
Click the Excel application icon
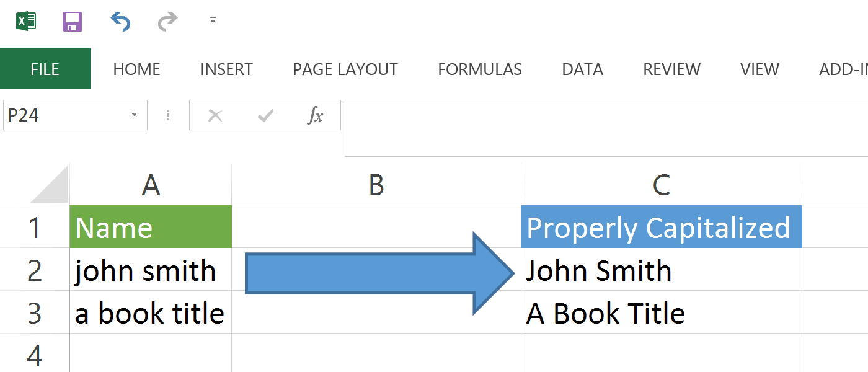click(26, 22)
